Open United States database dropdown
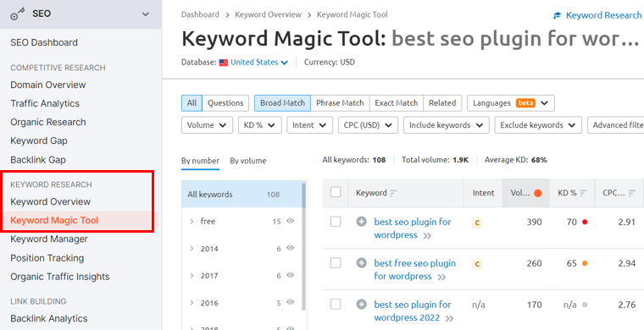Image resolution: width=644 pixels, height=330 pixels. point(258,63)
